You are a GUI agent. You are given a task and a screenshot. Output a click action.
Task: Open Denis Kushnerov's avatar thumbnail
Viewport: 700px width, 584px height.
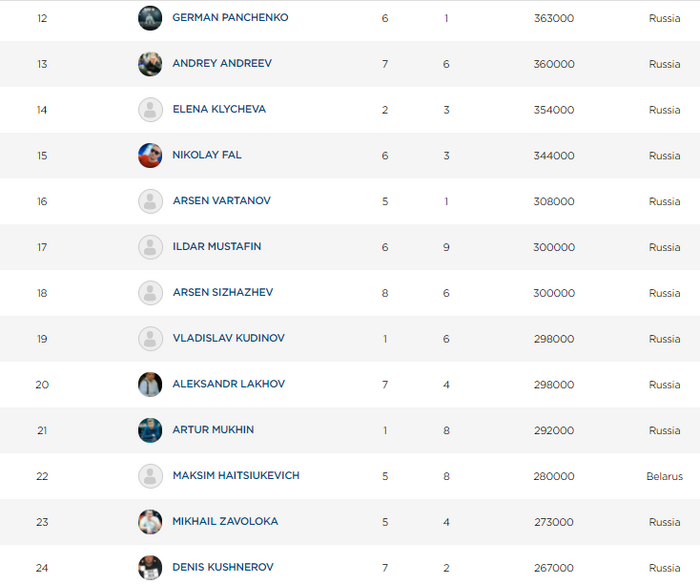[x=150, y=567]
